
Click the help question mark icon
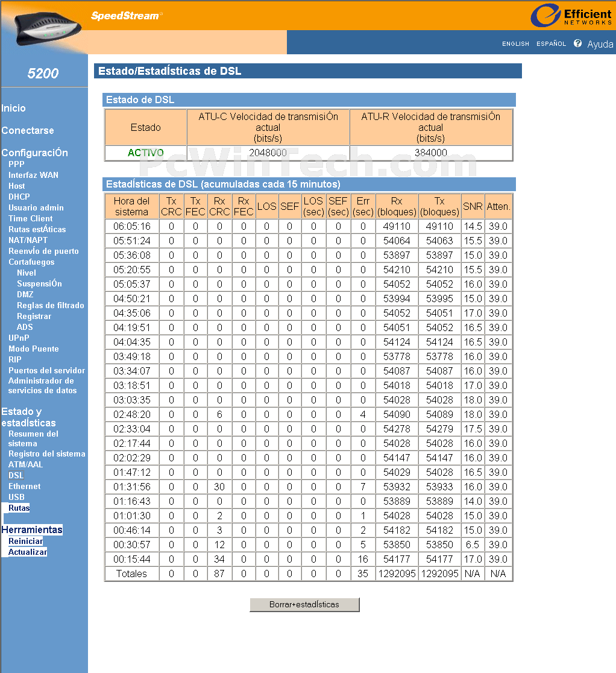click(577, 43)
